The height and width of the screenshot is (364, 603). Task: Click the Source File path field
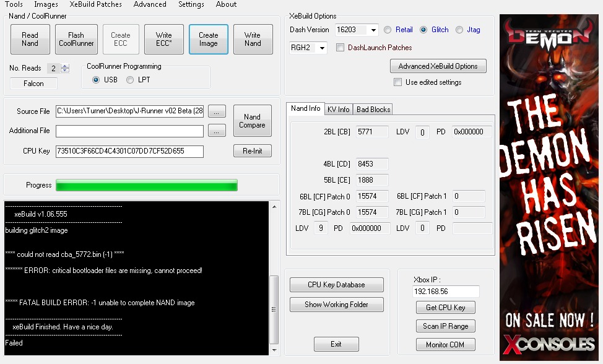point(129,111)
